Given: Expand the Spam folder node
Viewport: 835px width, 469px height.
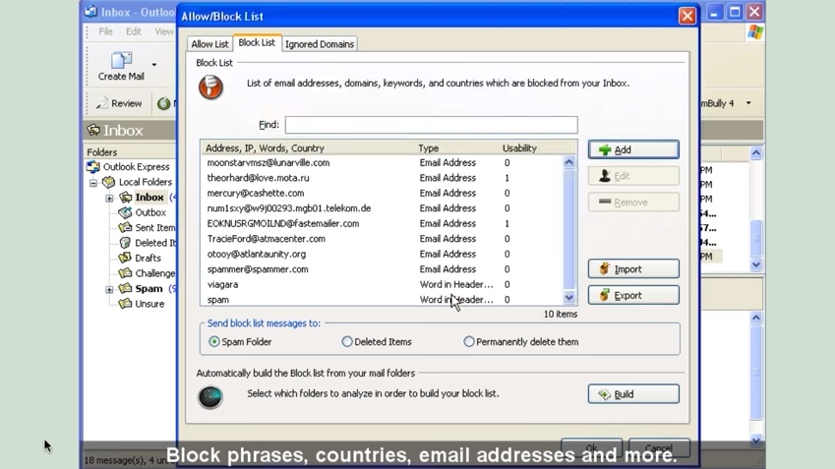Looking at the screenshot, I should coord(109,290).
